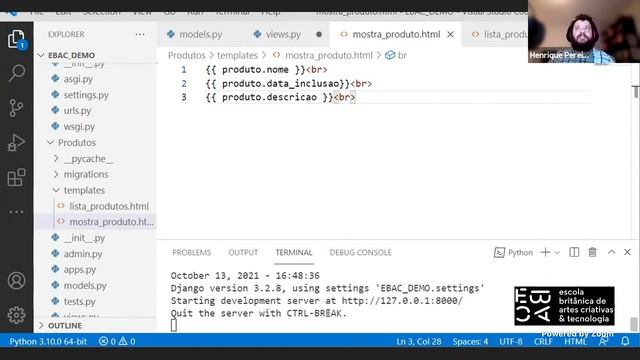Image resolution: width=640 pixels, height=360 pixels.
Task: Open the Extensions view icon
Action: coord(16,178)
